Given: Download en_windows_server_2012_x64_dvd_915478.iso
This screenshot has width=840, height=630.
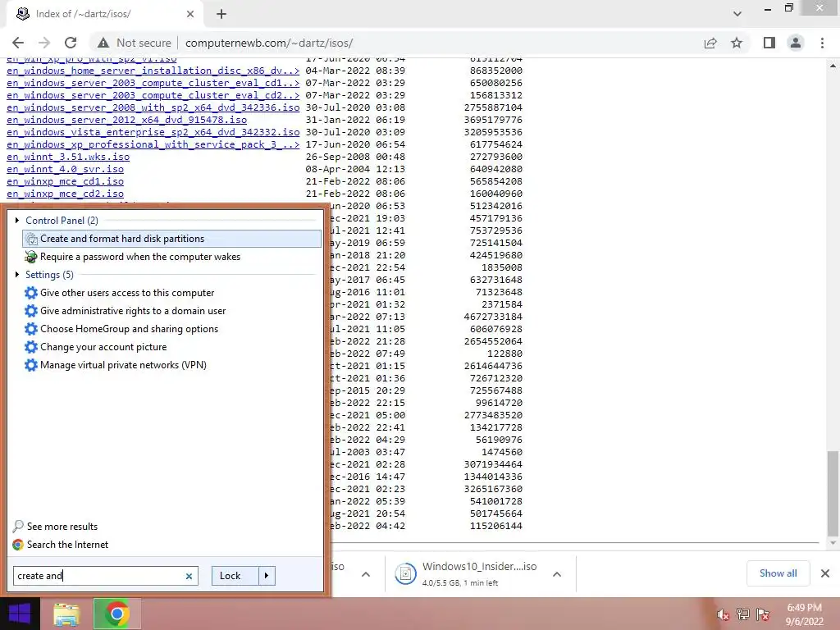Looking at the screenshot, I should pyautogui.click(x=127, y=120).
